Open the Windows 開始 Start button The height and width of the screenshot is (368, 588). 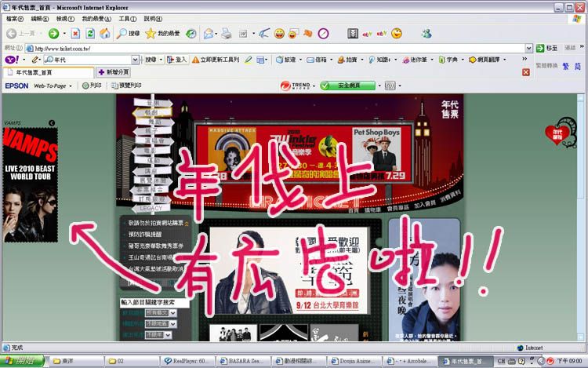point(22,361)
